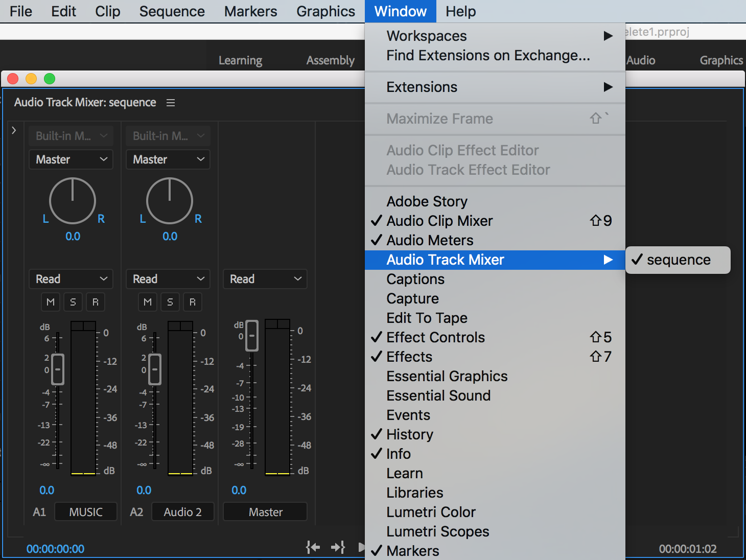Click the A1 pan value 0.0
This screenshot has height=560, width=746.
[x=73, y=237]
